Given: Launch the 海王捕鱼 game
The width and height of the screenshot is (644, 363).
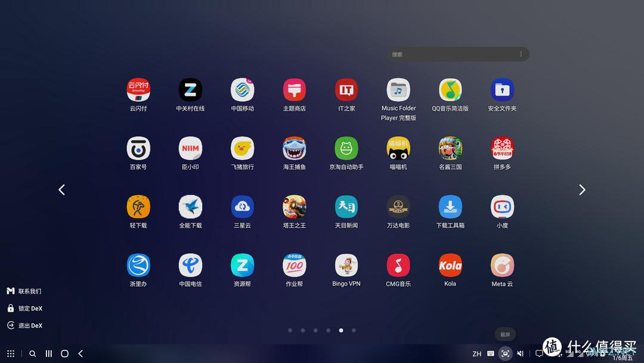Looking at the screenshot, I should coord(295,149).
